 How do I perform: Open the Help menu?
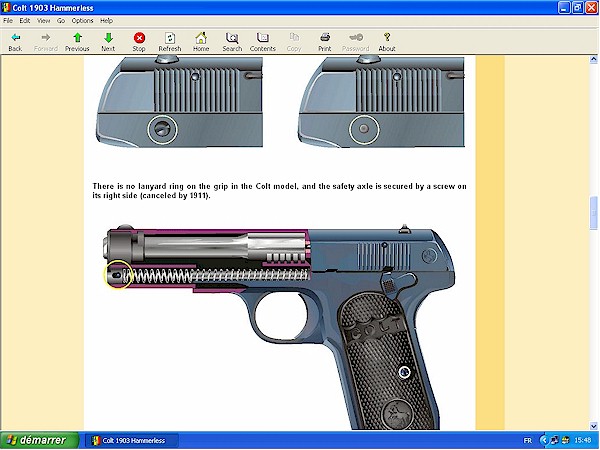pyautogui.click(x=106, y=21)
